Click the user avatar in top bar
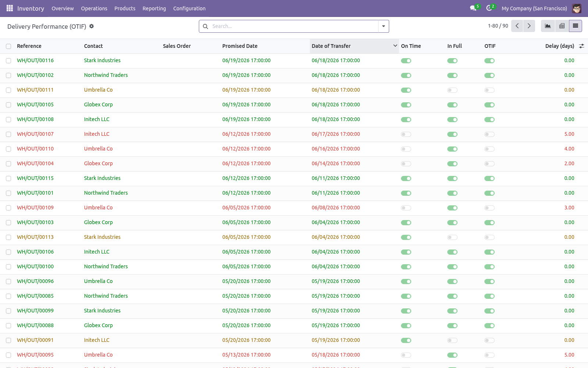 pyautogui.click(x=577, y=8)
